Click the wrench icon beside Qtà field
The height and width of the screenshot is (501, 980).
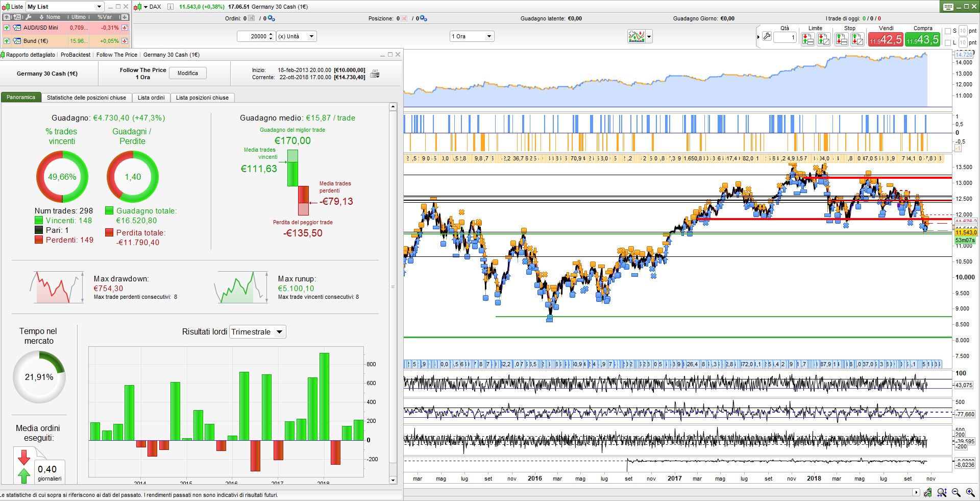767,37
